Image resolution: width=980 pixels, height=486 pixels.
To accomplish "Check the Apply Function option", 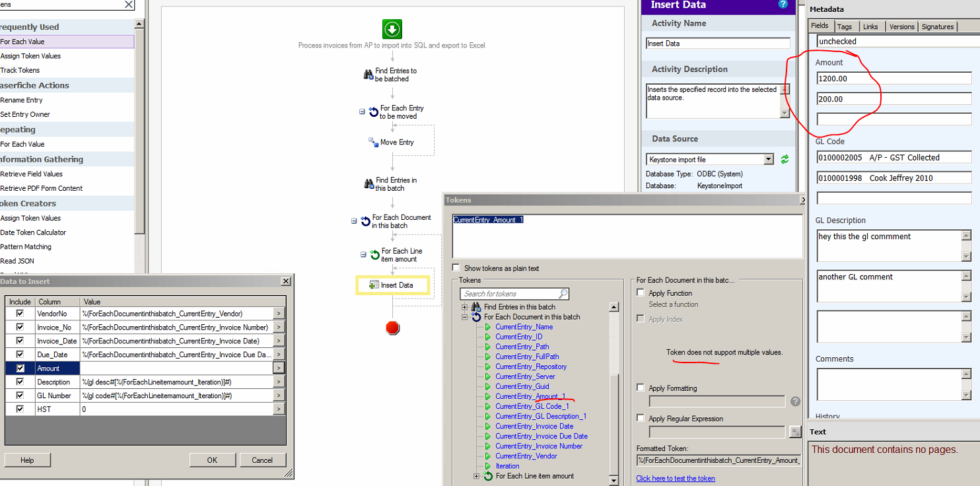I will [640, 293].
